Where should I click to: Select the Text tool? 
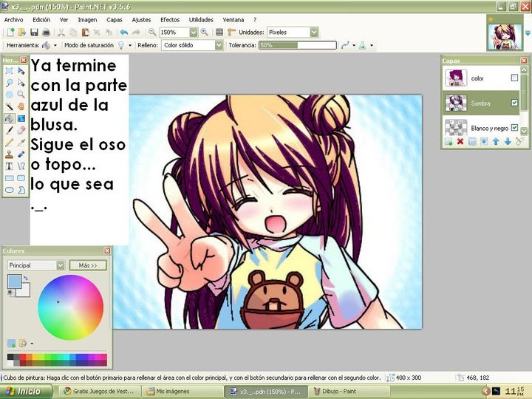point(9,166)
